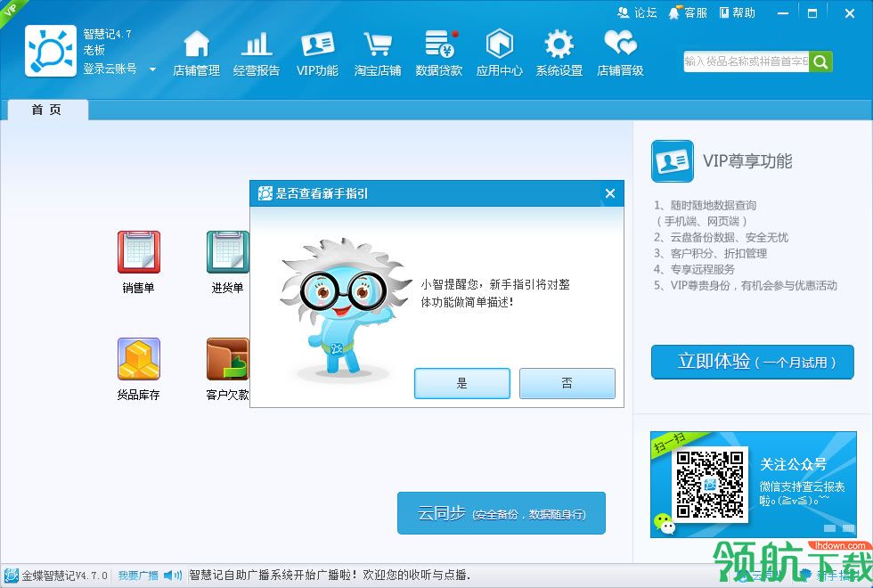Open 店铺管理 from the top toolbar

click(196, 53)
